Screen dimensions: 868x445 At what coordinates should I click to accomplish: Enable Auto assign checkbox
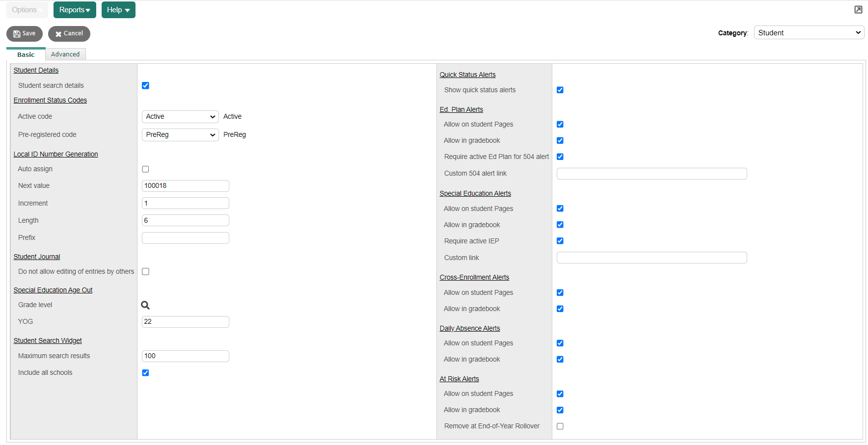click(145, 169)
